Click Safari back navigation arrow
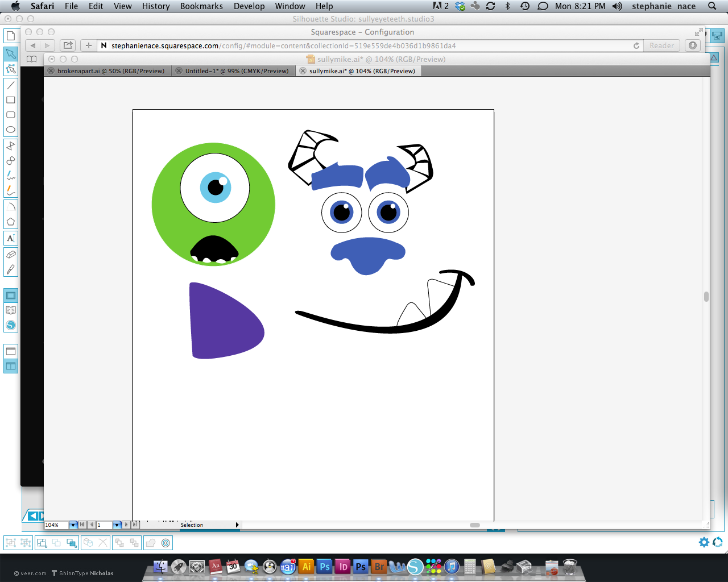The width and height of the screenshot is (728, 582). [33, 45]
